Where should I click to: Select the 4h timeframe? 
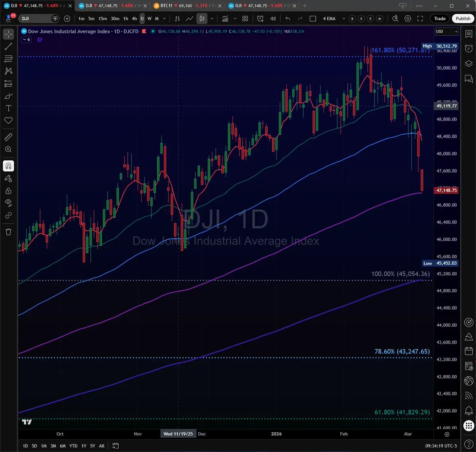[x=134, y=19]
